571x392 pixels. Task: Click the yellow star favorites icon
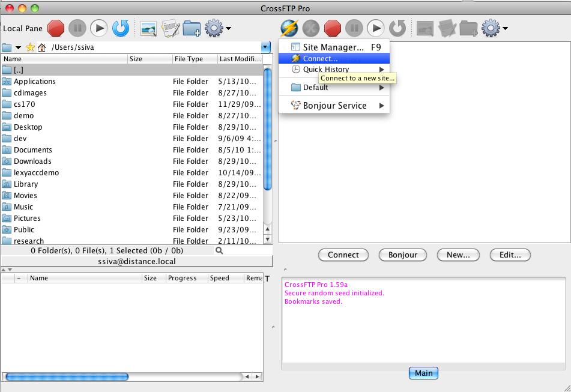pos(31,47)
